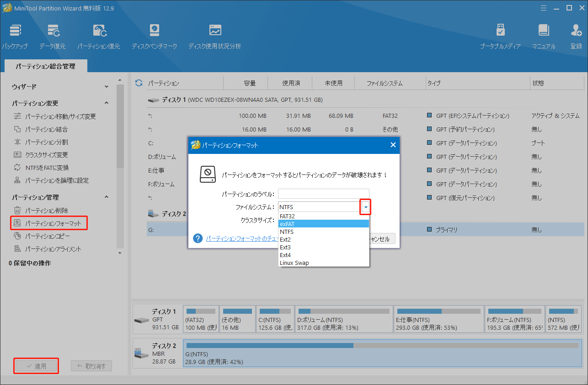Collapse the パーティション管理 section
This screenshot has width=588, height=385.
pos(107,197)
